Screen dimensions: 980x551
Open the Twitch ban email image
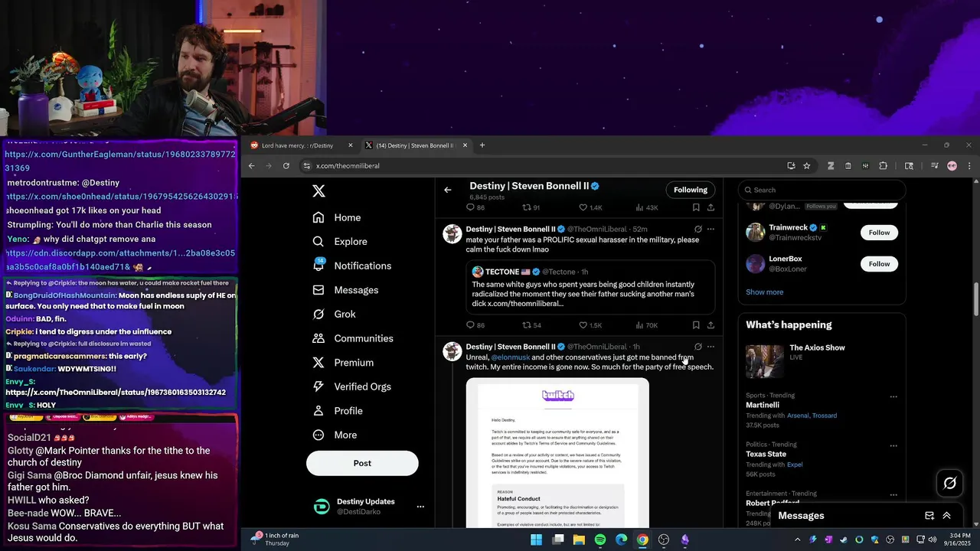pyautogui.click(x=557, y=453)
